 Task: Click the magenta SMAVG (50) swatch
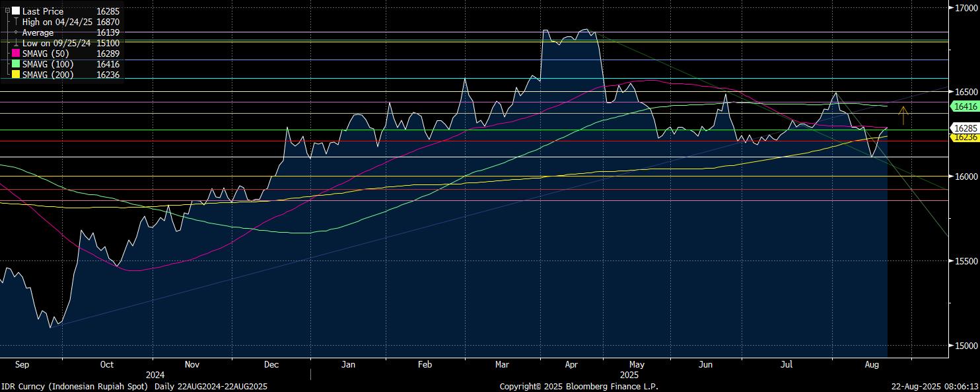click(16, 54)
